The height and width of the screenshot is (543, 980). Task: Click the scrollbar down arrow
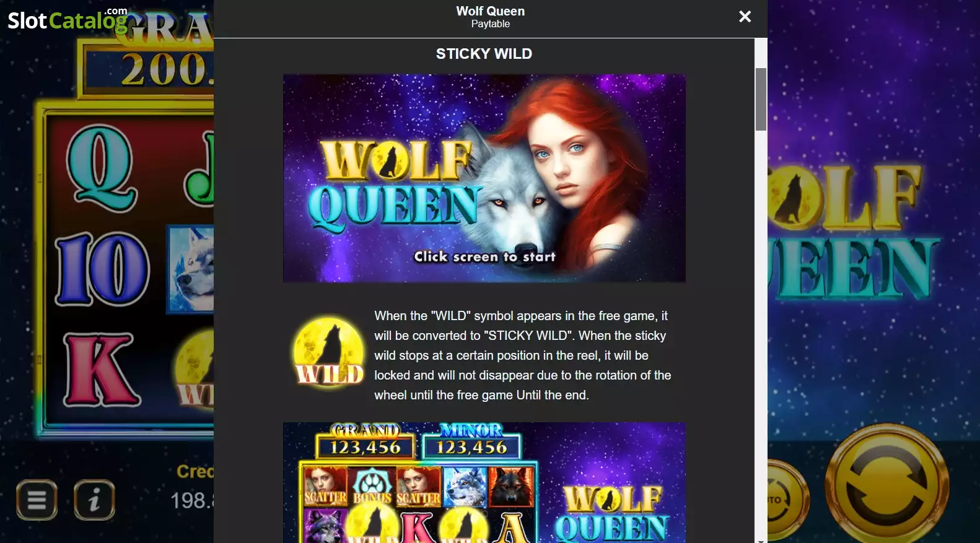[x=761, y=539]
